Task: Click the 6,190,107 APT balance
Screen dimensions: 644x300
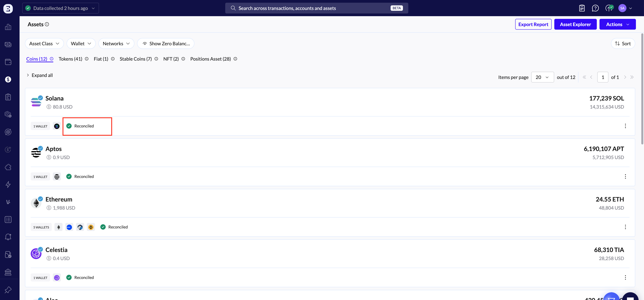Action: coord(604,149)
